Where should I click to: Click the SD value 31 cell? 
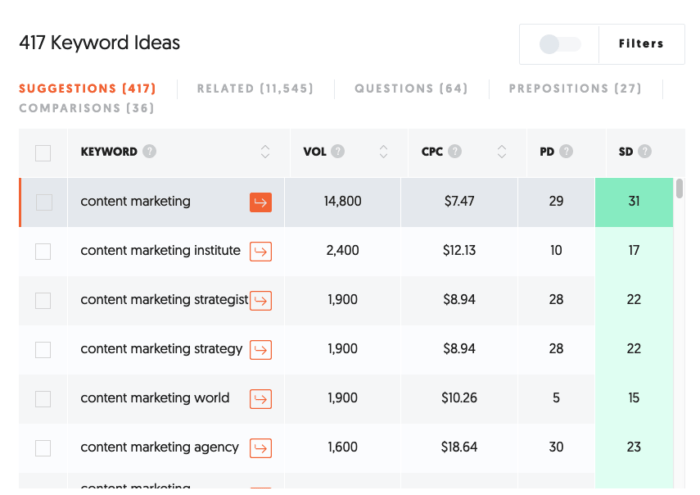coord(634,202)
